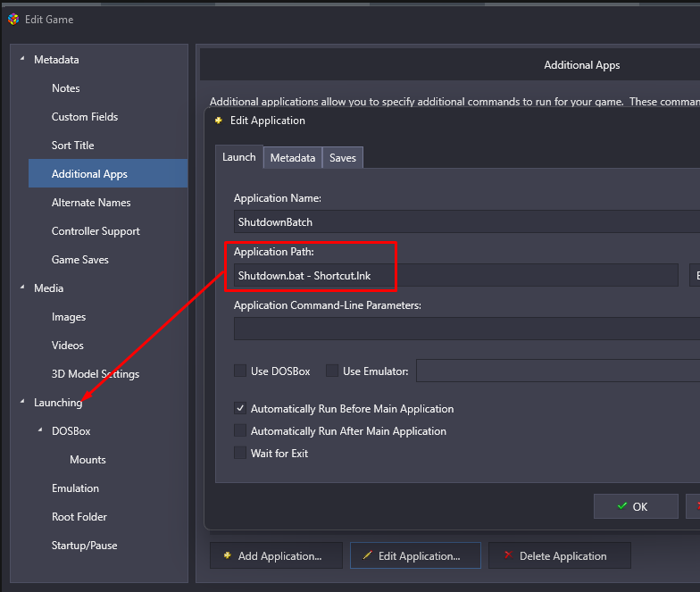Image resolution: width=700 pixels, height=592 pixels.
Task: Click the red X icon on Delete Application
Action: [508, 555]
